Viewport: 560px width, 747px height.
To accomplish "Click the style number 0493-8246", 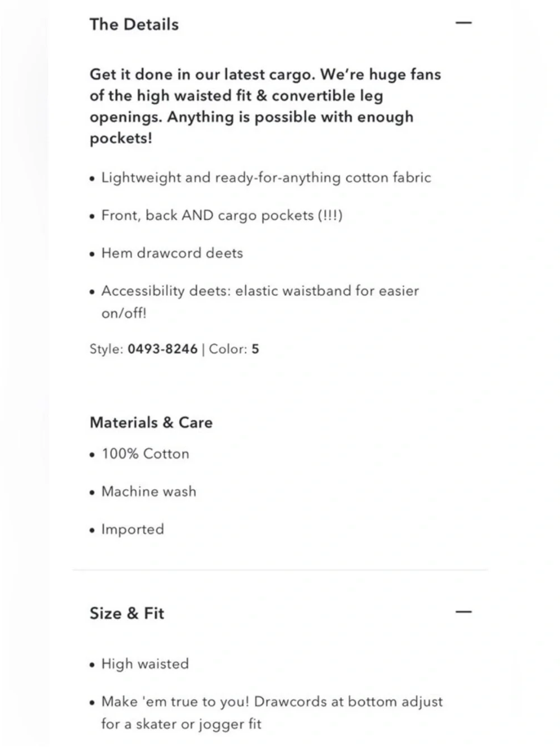I will click(x=162, y=349).
